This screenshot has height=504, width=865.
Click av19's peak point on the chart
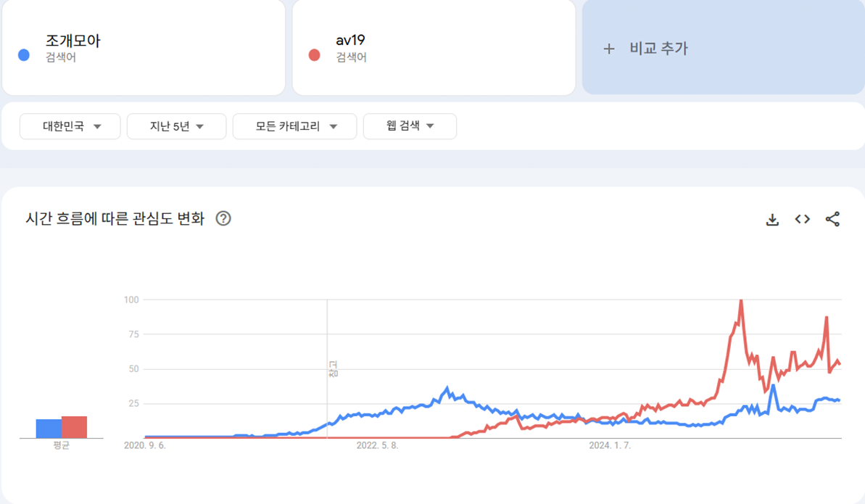click(x=741, y=298)
